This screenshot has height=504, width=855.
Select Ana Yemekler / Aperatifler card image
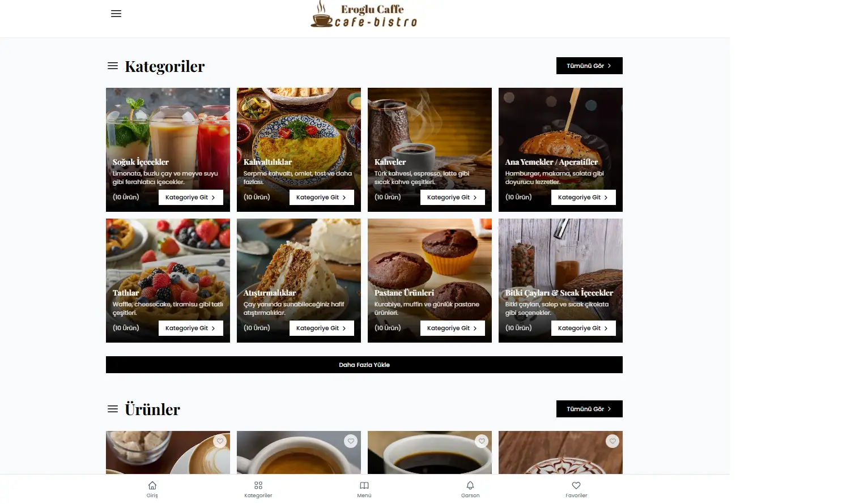[x=560, y=150]
